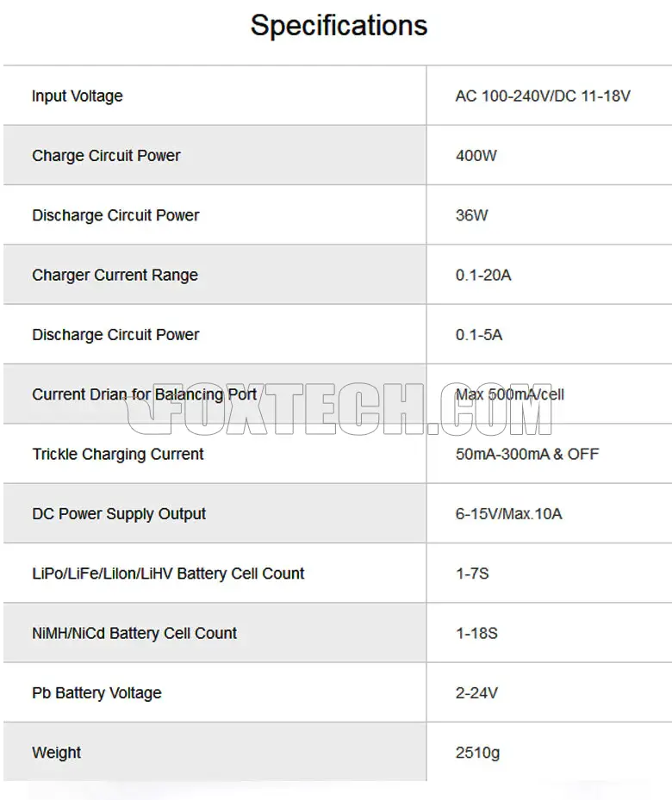672x800 pixels.
Task: Click the 0.1-5A value
Action: coord(479,335)
